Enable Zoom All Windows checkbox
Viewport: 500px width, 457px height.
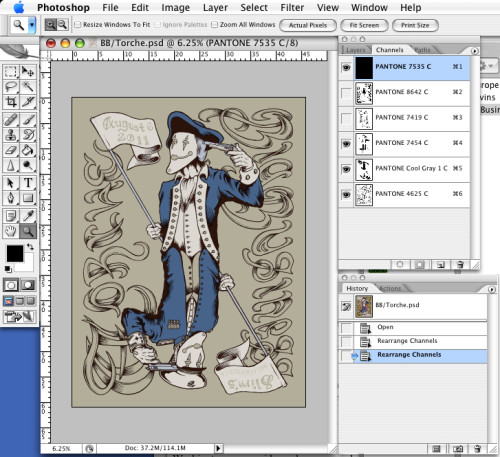pos(215,25)
